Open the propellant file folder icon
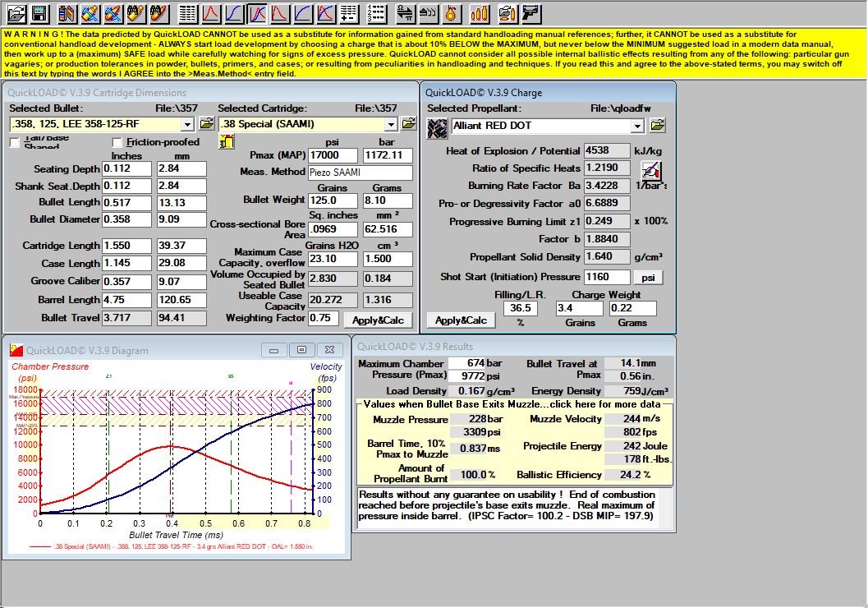868x608 pixels. pyautogui.click(x=657, y=125)
